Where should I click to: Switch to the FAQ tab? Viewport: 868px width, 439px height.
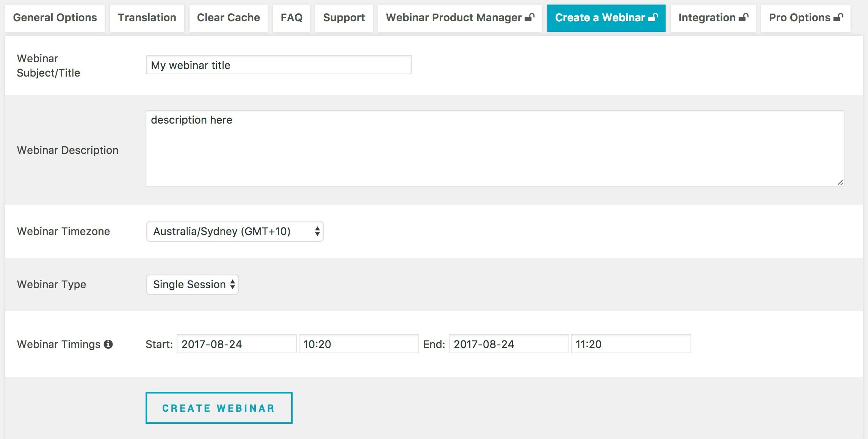291,17
